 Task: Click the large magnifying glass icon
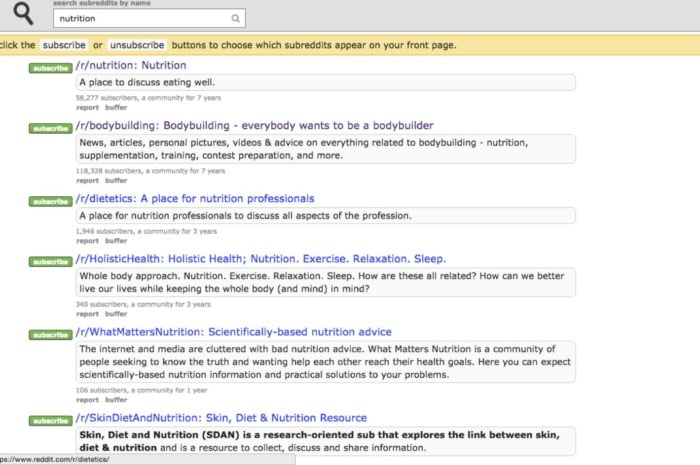pos(23,13)
